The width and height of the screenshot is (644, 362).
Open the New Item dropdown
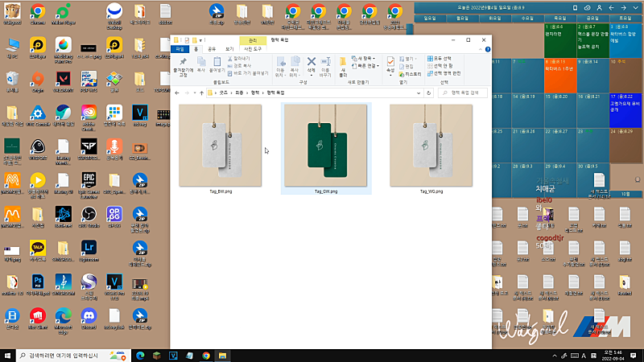(367, 58)
